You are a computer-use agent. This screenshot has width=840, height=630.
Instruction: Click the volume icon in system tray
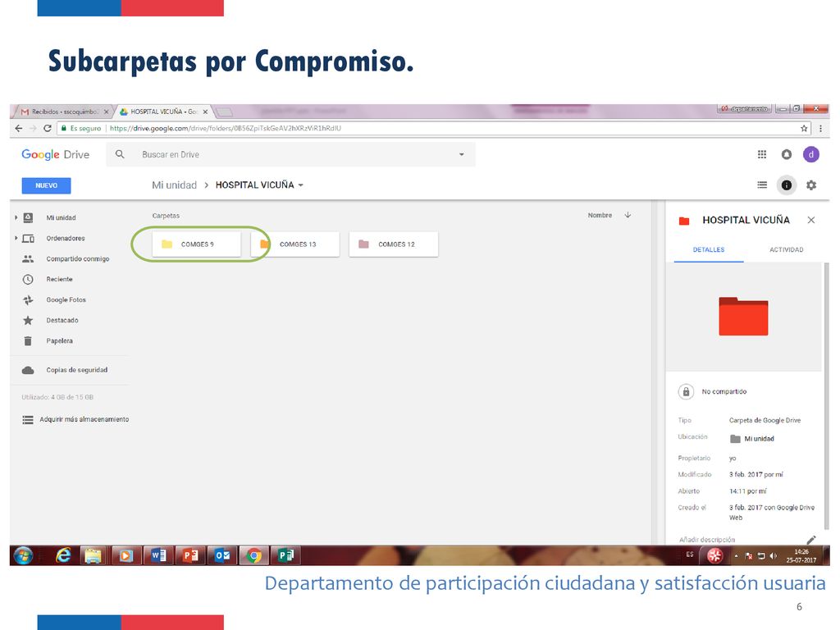773,556
